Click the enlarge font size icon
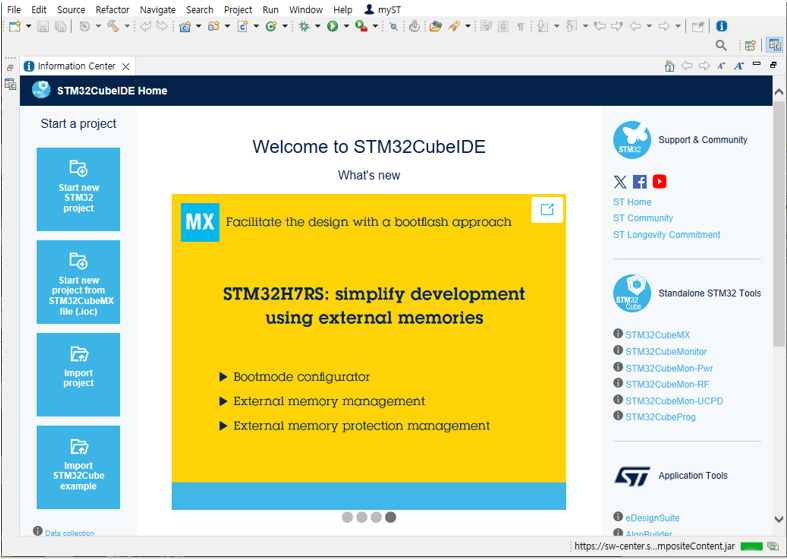 point(739,66)
